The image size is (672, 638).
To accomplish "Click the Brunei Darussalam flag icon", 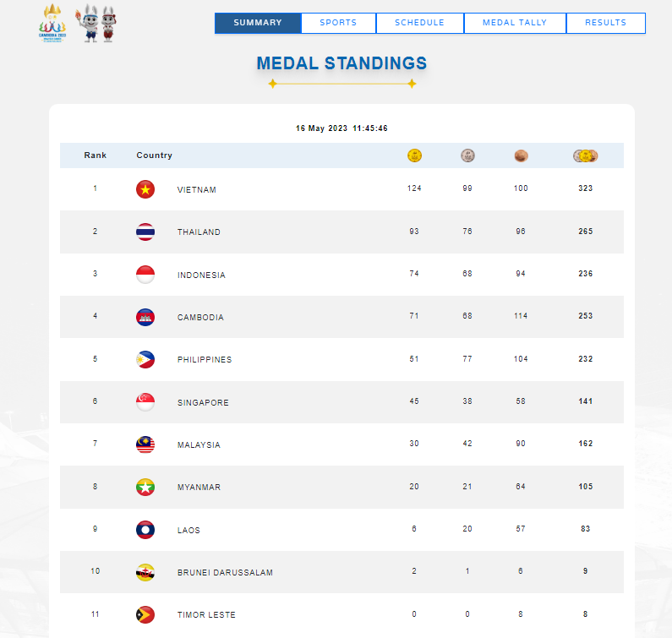I will pos(145,572).
